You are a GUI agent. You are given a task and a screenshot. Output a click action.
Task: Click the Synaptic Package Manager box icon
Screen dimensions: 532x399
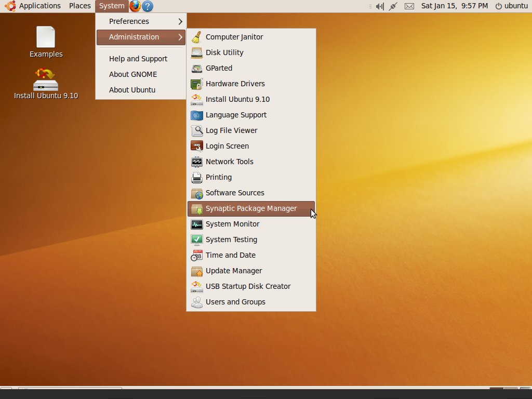(x=196, y=209)
